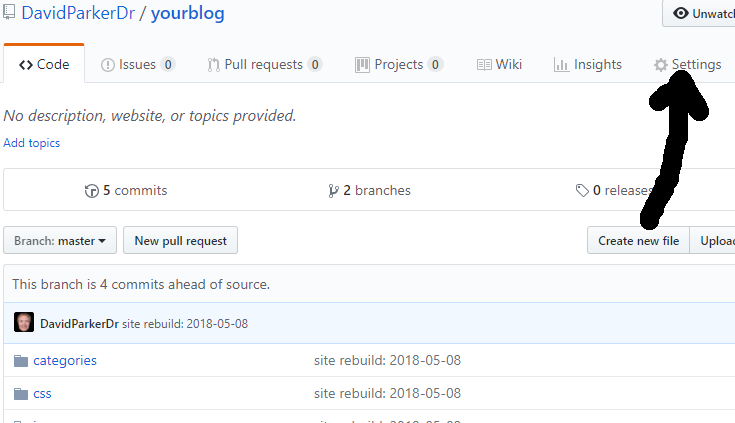This screenshot has height=423, width=735.
Task: Click the Wiki book icon
Action: [484, 65]
